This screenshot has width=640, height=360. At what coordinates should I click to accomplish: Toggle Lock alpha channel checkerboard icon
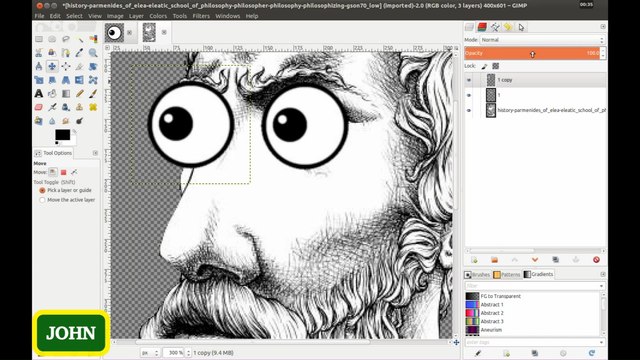point(496,66)
